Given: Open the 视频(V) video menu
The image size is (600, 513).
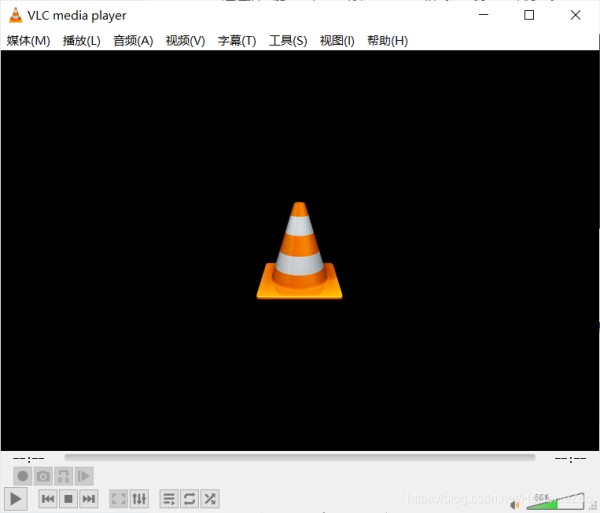Looking at the screenshot, I should click(185, 41).
